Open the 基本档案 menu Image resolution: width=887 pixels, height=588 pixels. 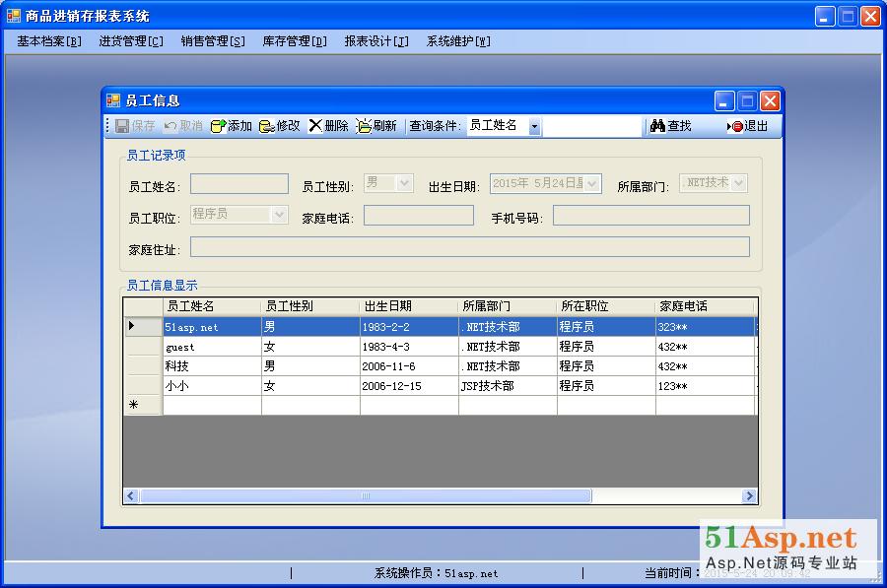49,41
